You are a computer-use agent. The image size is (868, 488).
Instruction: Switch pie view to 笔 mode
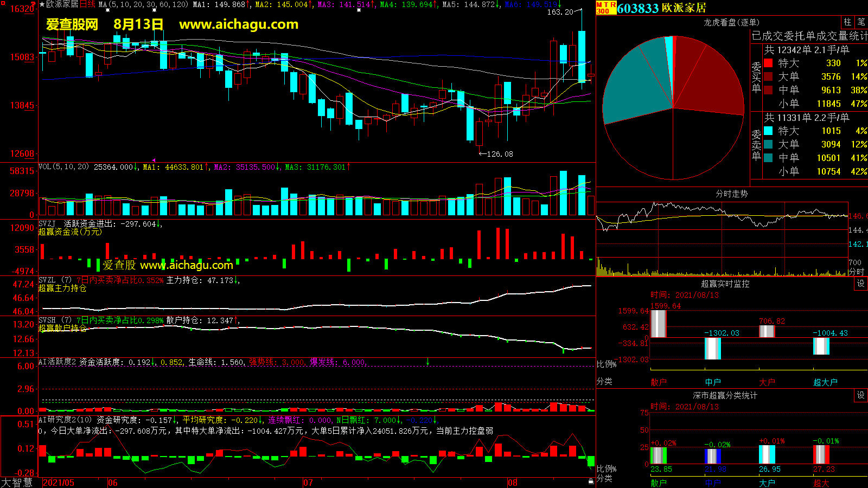click(861, 22)
